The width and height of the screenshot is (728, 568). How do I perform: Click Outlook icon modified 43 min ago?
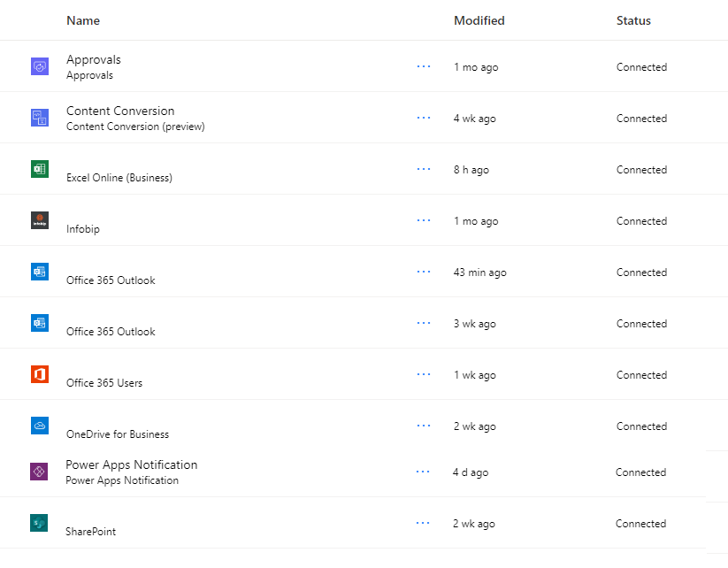pyautogui.click(x=39, y=272)
